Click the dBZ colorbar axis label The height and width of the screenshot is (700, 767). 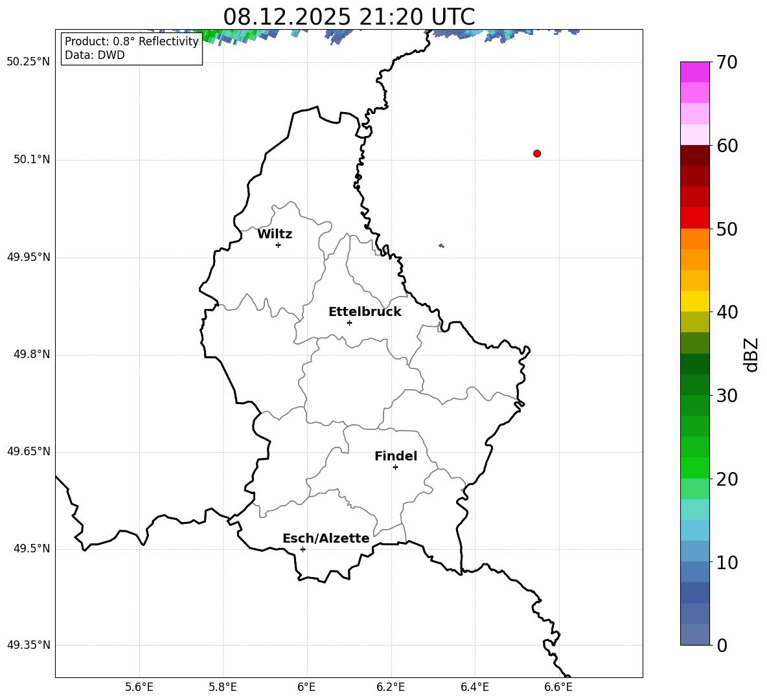[x=752, y=355]
